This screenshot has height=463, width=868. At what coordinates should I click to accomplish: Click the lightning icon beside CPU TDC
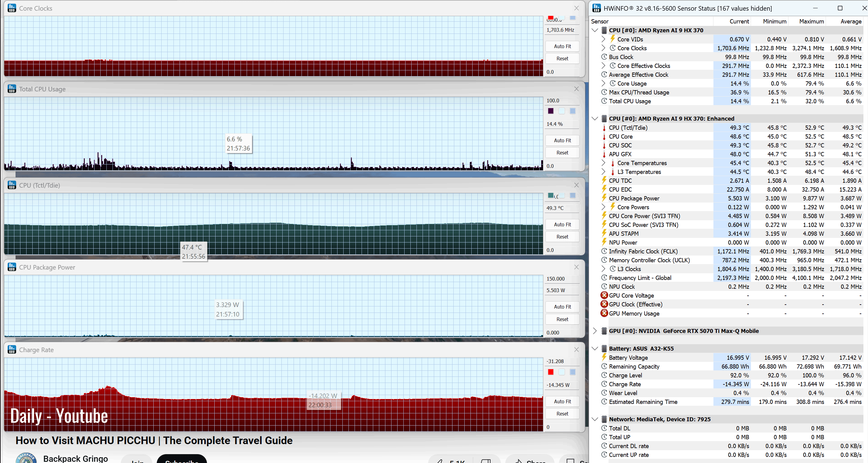604,181
